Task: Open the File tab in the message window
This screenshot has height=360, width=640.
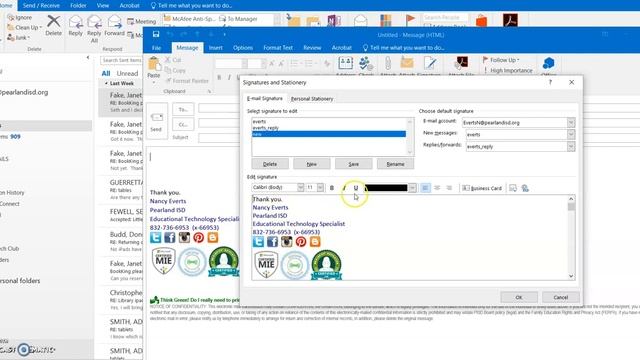Action: click(x=156, y=48)
